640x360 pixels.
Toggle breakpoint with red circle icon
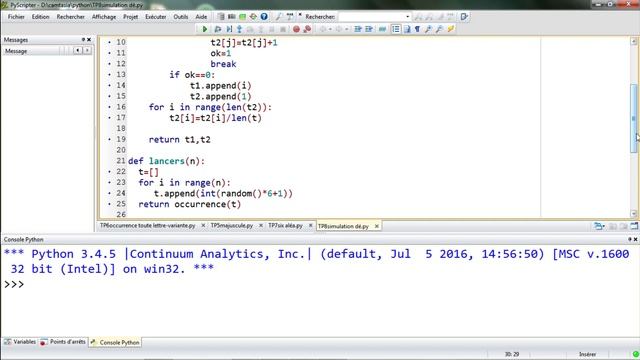296,29
